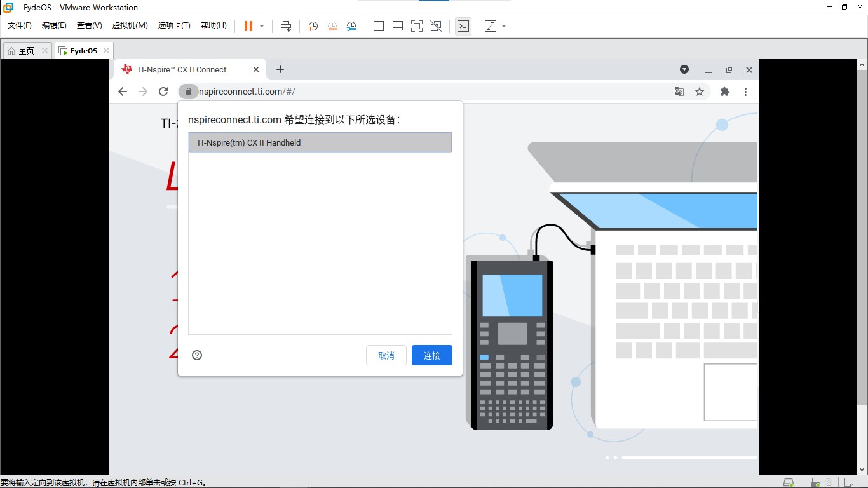The image size is (868, 488).
Task: Open the browser three-dot menu
Action: pos(745,91)
